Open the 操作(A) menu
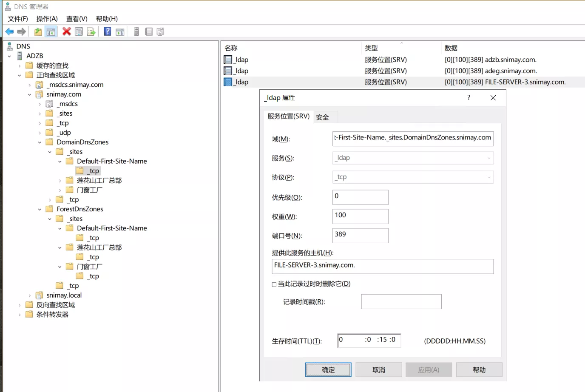Viewport: 585px width, 392px height. coord(47,19)
